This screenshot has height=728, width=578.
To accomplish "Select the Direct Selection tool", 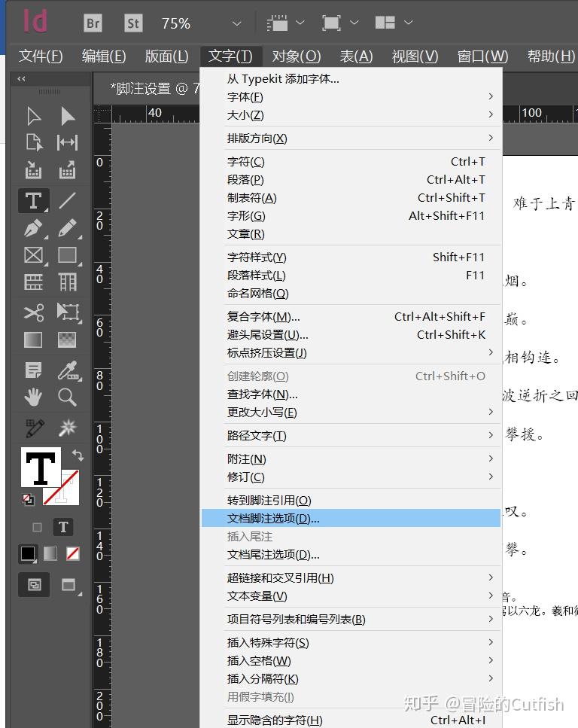I will point(67,116).
